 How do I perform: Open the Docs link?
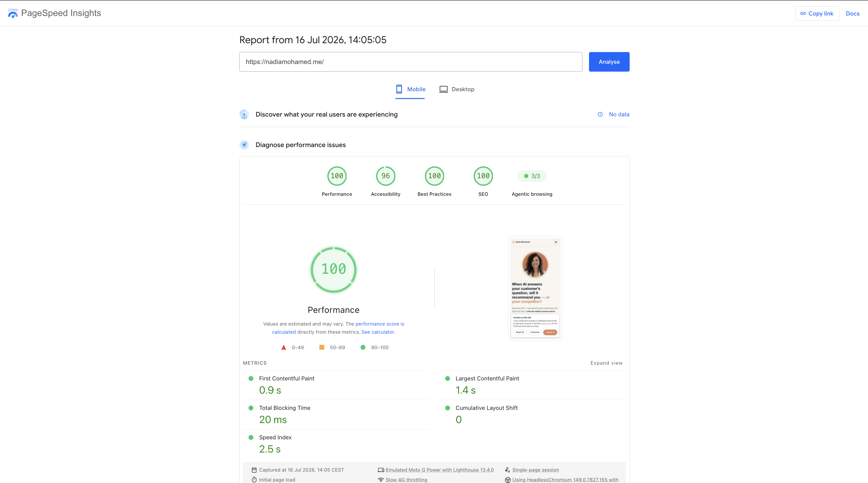coord(852,13)
